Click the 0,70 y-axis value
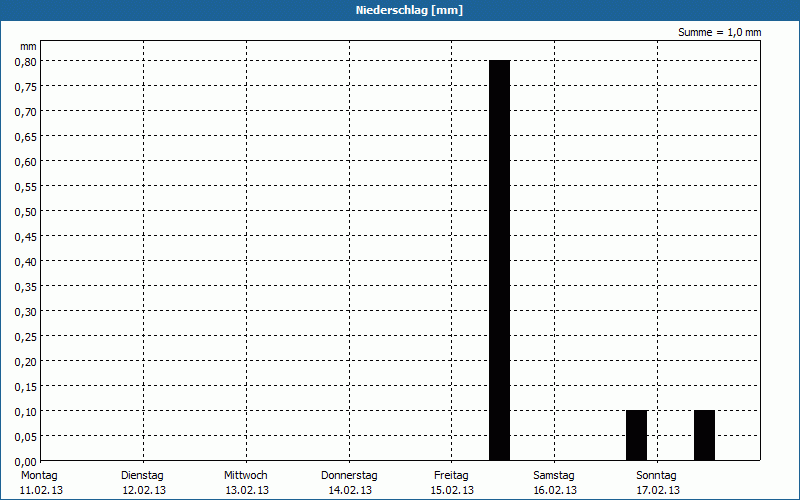The image size is (800, 500). point(26,112)
